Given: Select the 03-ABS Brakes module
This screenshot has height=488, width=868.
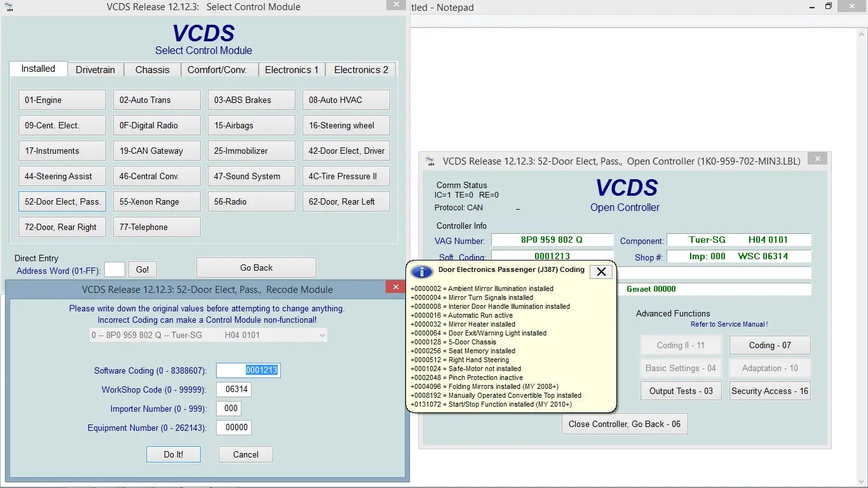Looking at the screenshot, I should [x=251, y=100].
